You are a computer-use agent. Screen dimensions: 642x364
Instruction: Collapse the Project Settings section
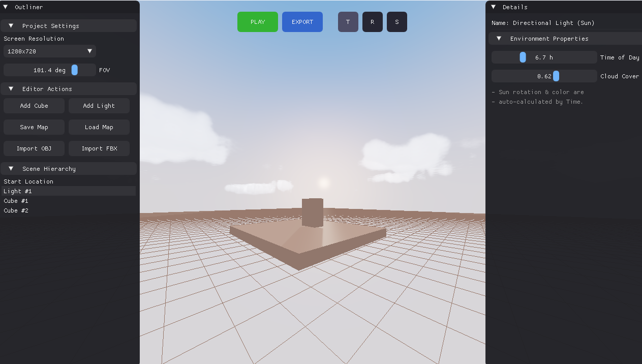[11, 26]
